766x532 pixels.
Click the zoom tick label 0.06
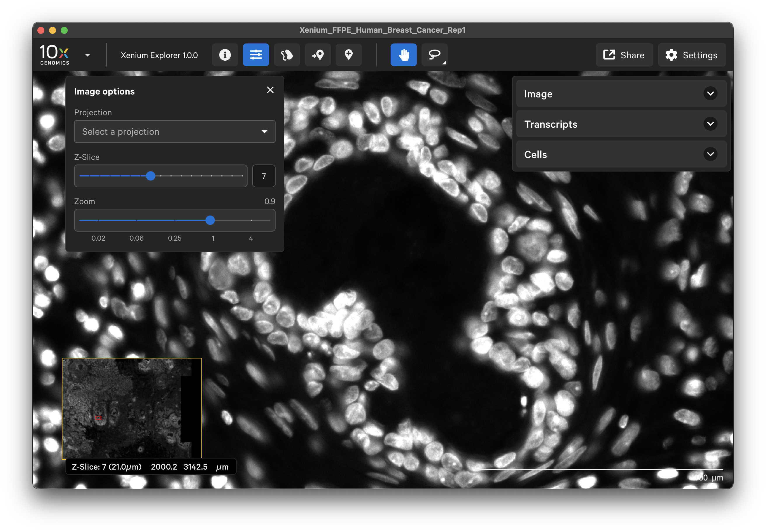[137, 238]
